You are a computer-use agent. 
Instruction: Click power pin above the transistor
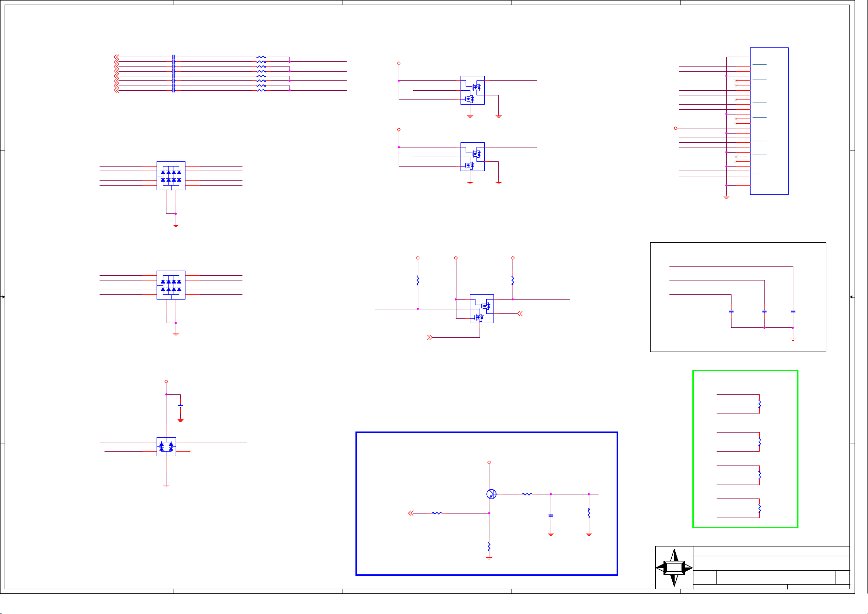point(489,462)
